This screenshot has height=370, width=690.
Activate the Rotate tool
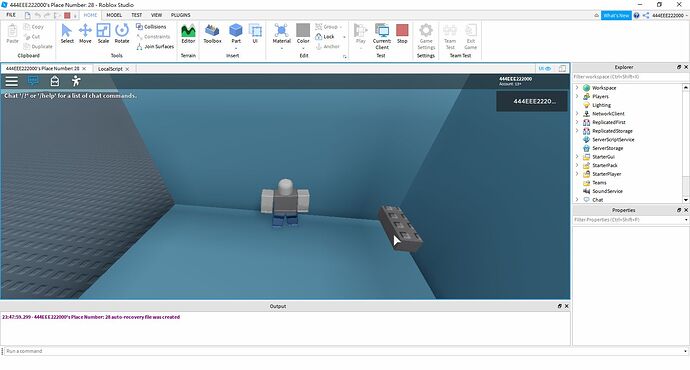point(122,33)
